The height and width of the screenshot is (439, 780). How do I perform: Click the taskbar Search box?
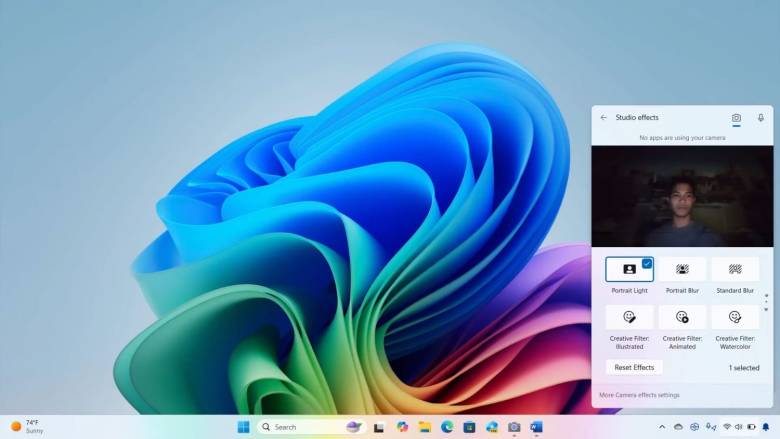click(312, 427)
